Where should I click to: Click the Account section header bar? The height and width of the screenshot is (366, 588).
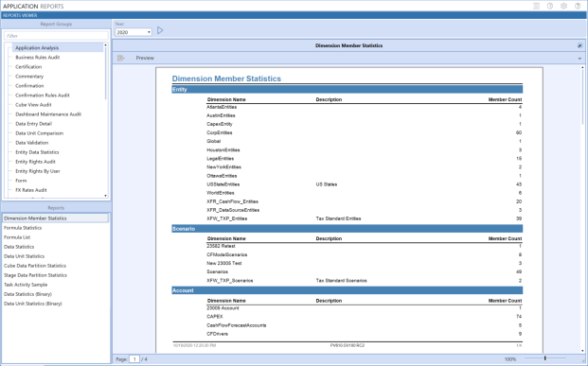point(347,290)
